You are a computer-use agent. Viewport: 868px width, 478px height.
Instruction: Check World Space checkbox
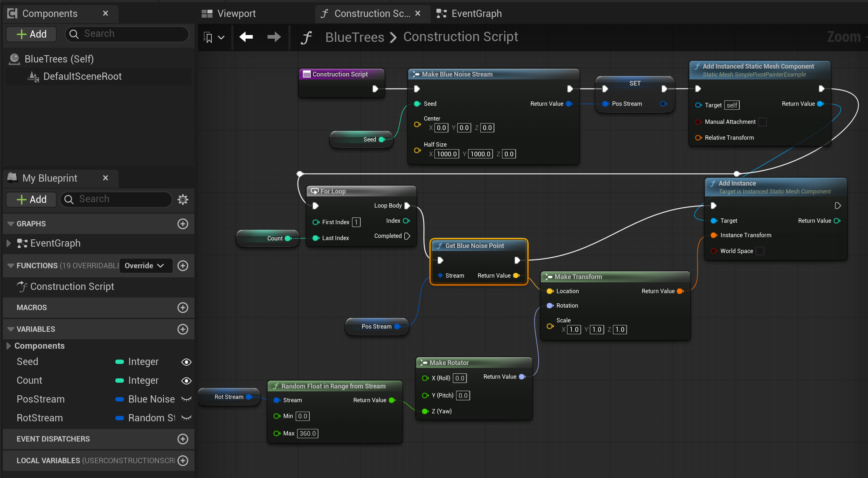point(760,251)
